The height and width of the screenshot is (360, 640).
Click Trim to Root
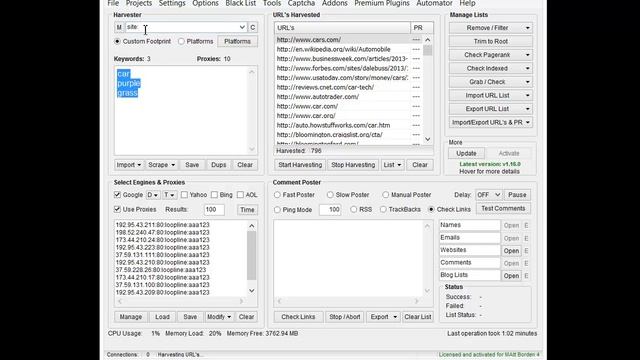point(491,41)
